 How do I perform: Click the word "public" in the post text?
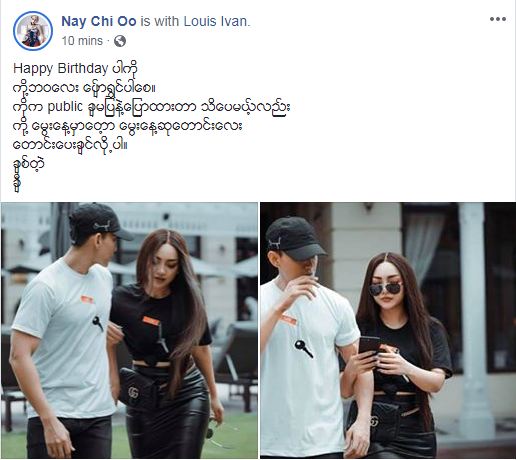click(65, 107)
